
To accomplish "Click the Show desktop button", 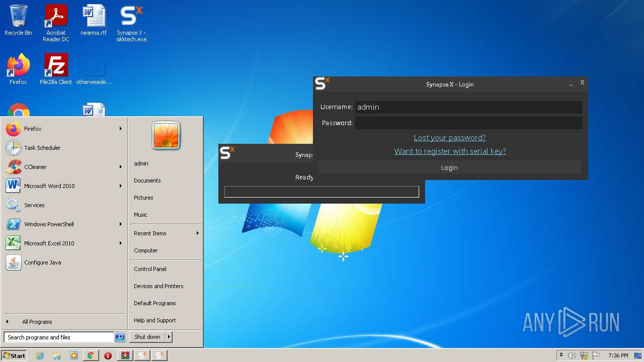I will tap(639, 355).
